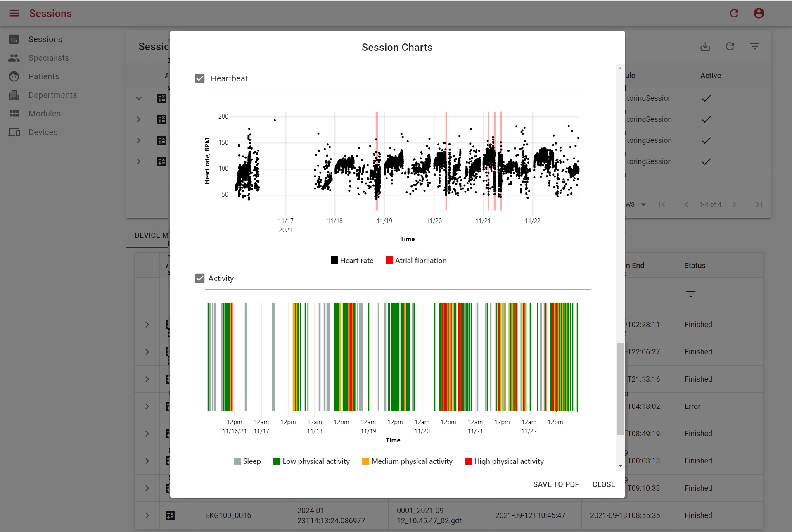Click the dialog scrollbar down arrow
The image size is (792, 532).
click(620, 466)
